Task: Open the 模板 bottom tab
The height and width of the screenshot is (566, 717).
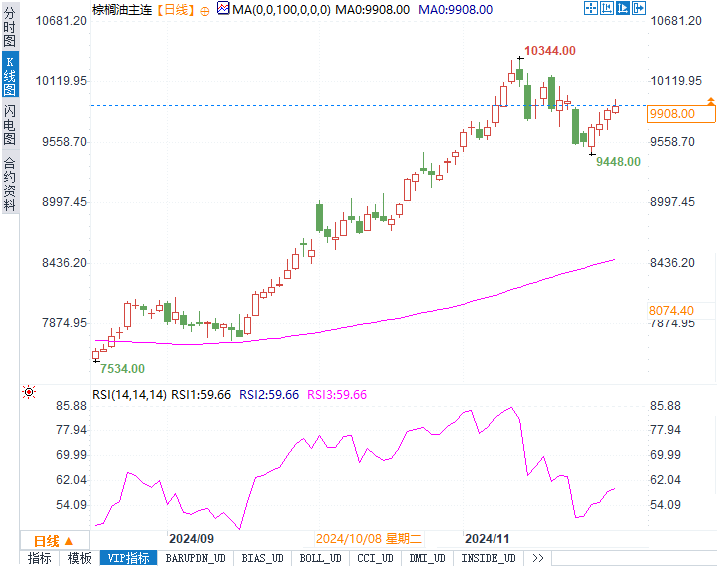Action: point(80,558)
